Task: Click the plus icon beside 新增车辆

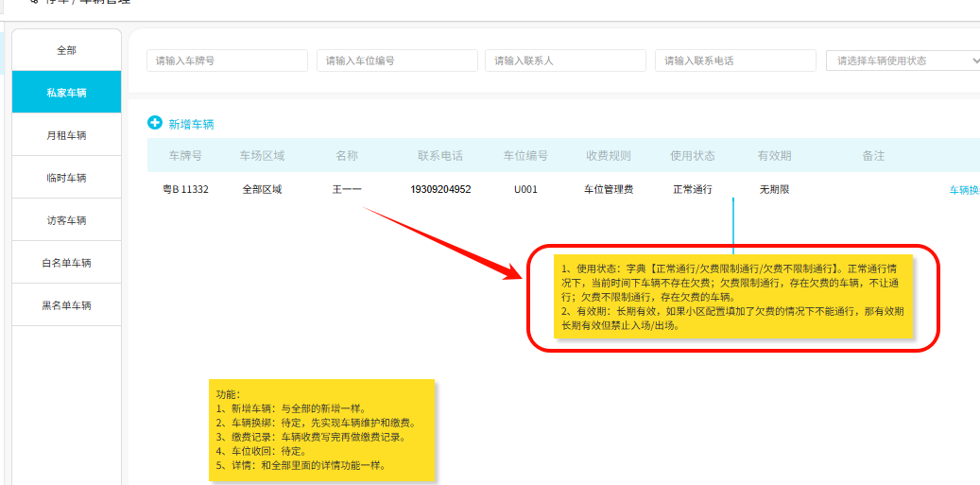Action: tap(155, 123)
